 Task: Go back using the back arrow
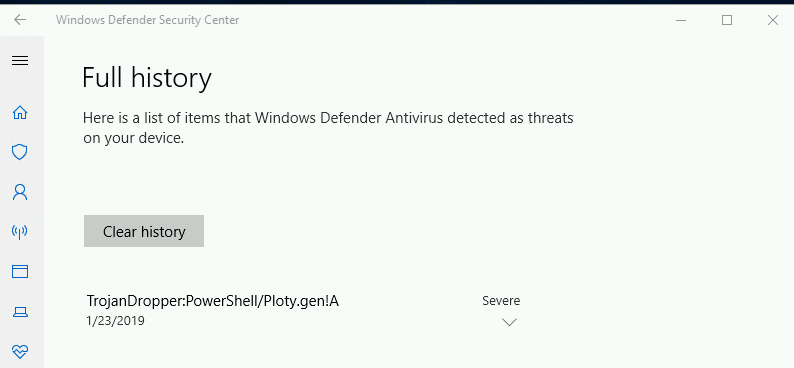(x=20, y=20)
